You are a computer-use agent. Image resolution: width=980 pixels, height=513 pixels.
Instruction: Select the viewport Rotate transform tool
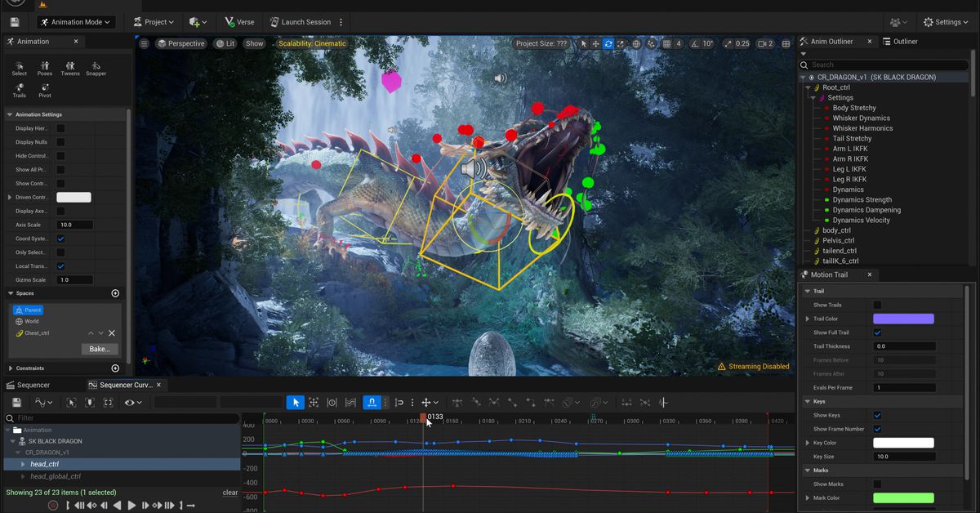point(608,43)
